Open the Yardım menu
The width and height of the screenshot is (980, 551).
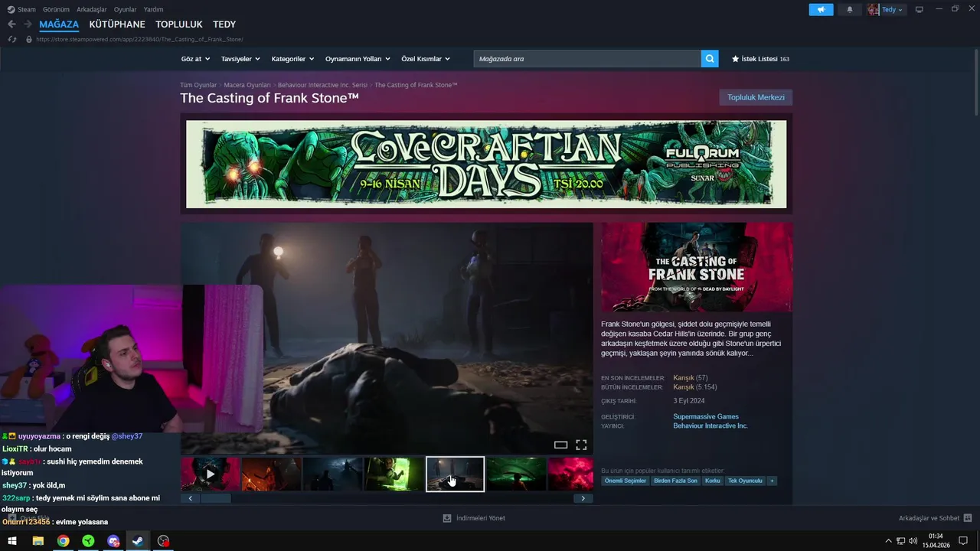tap(153, 9)
